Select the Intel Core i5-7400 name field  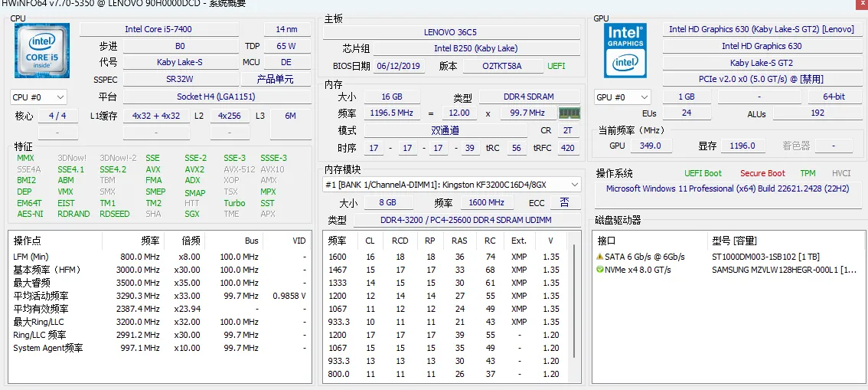tap(159, 29)
